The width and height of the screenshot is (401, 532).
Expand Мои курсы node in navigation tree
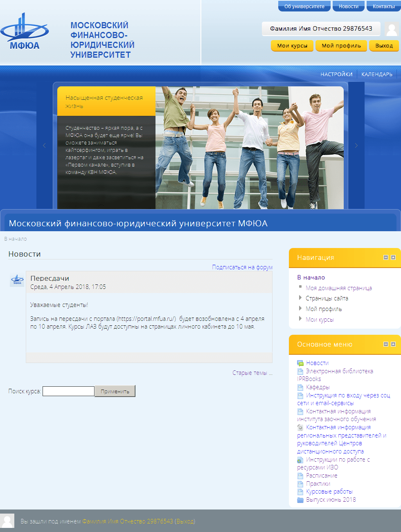click(x=300, y=319)
